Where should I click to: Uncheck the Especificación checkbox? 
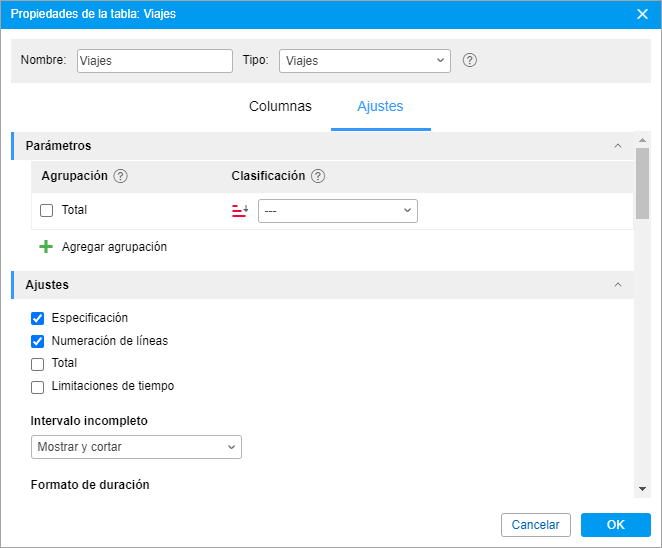(38, 318)
